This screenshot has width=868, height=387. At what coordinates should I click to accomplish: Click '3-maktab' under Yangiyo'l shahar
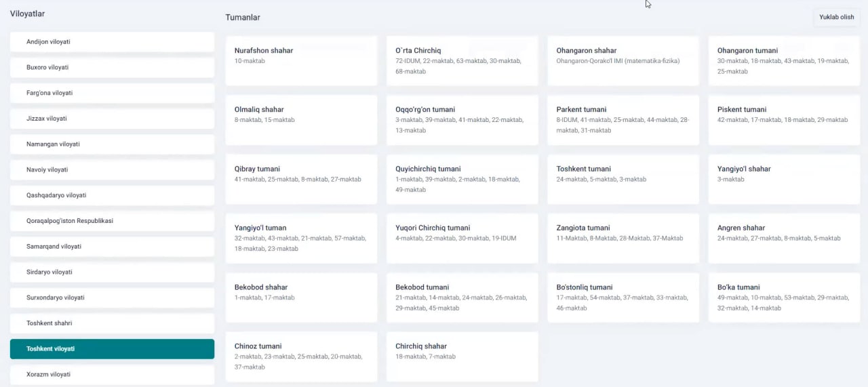coord(731,180)
